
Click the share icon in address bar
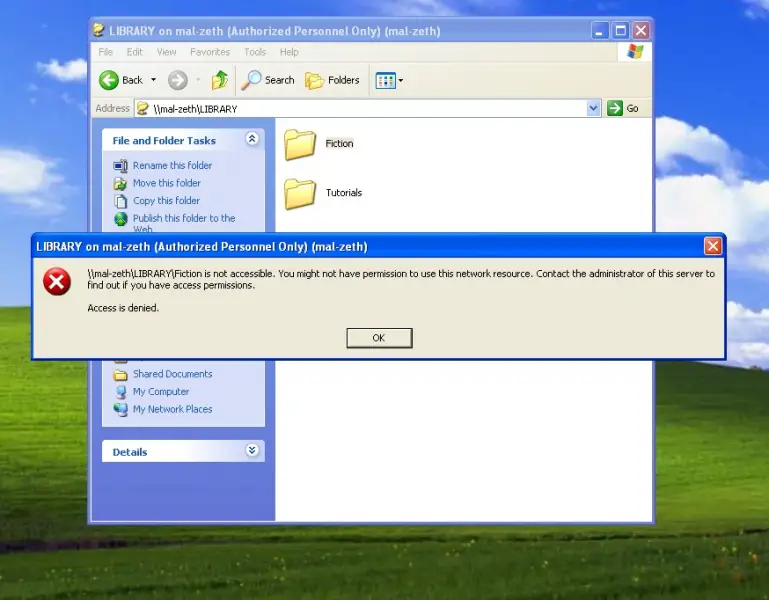pyautogui.click(x=143, y=108)
